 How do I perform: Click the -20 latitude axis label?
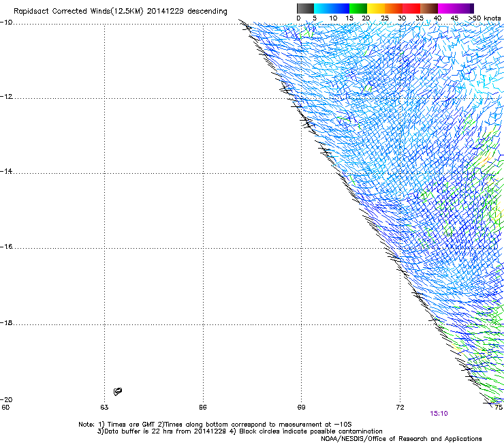coord(6,399)
